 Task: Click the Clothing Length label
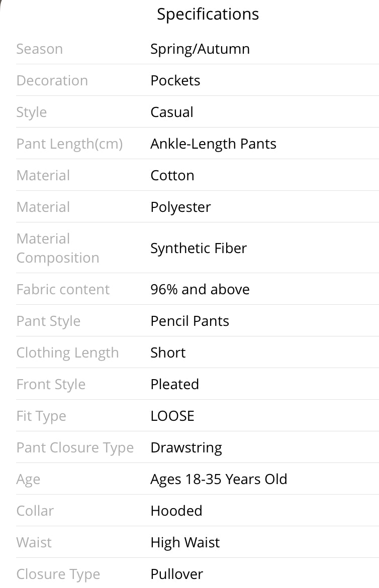[x=67, y=353]
